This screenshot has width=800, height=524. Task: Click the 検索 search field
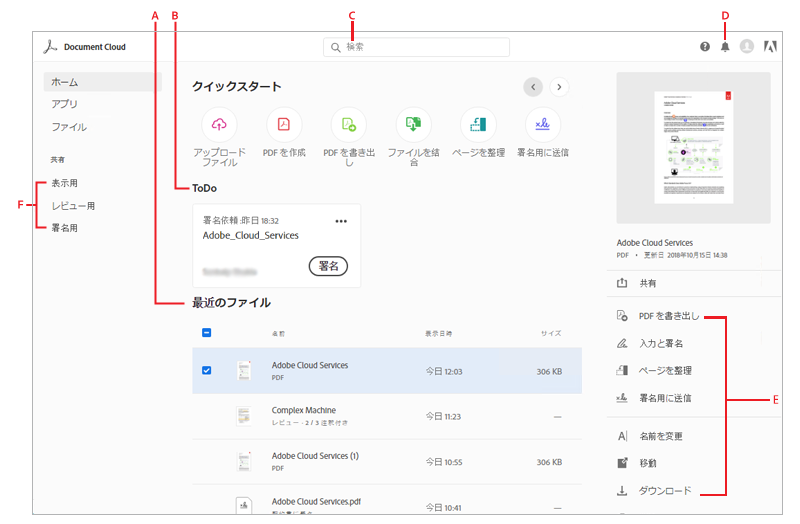416,47
